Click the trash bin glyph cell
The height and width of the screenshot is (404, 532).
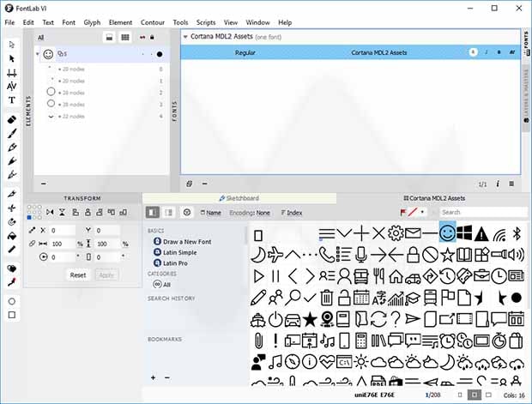327,298
